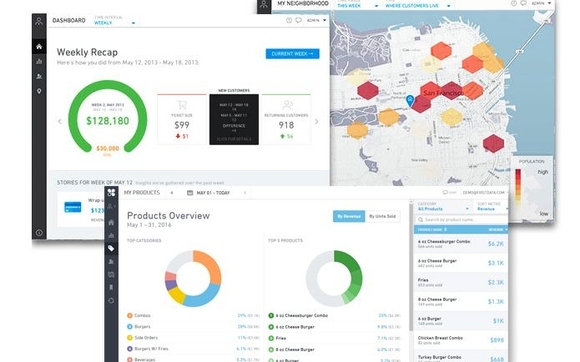Click clover logo icon in My Products sidebar
The image size is (580, 362).
pyautogui.click(x=111, y=192)
